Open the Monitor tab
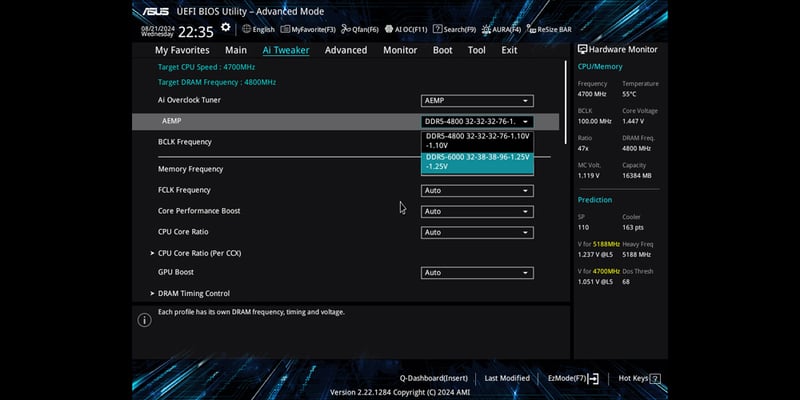Viewport: 800px width, 400px height. pyautogui.click(x=400, y=50)
